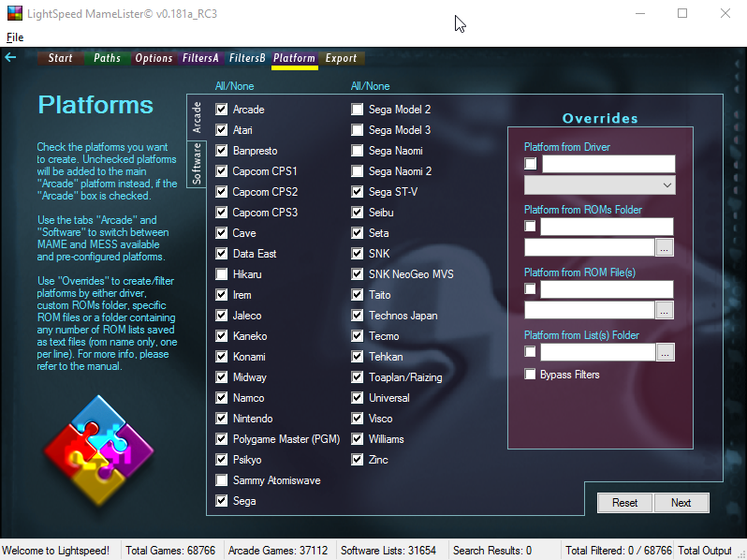This screenshot has width=747, height=560.
Task: Uncheck the Arcade platform checkbox
Action: (x=222, y=110)
